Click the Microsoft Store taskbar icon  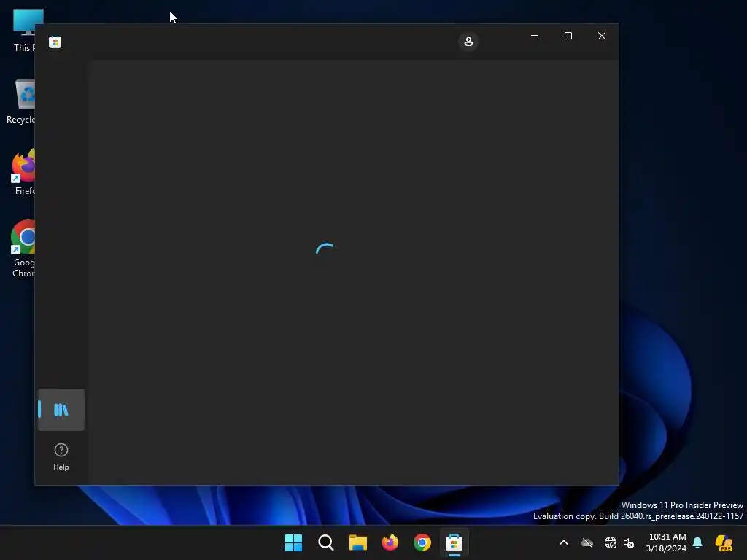tap(454, 542)
